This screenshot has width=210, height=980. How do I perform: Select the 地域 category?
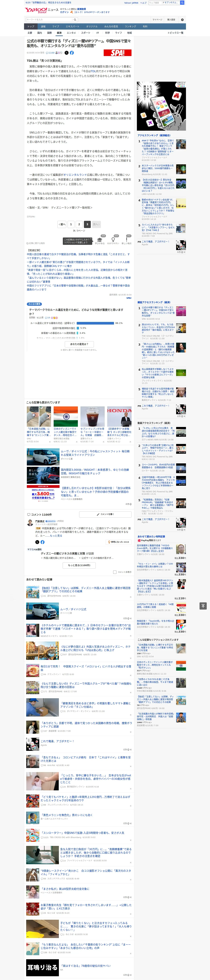pos(130,33)
